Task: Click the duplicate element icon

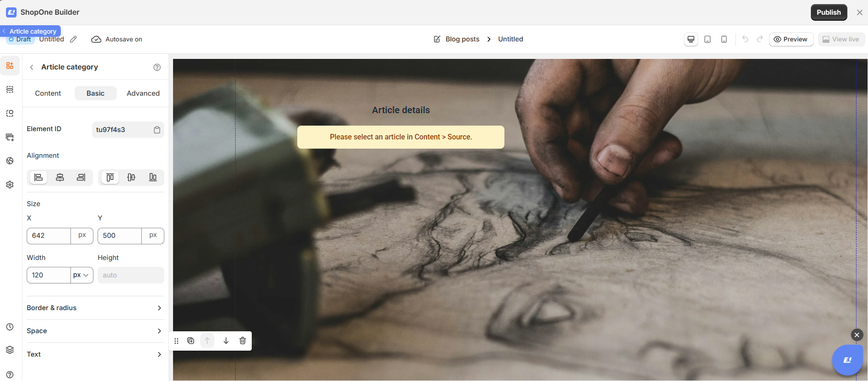Action: tap(191, 341)
